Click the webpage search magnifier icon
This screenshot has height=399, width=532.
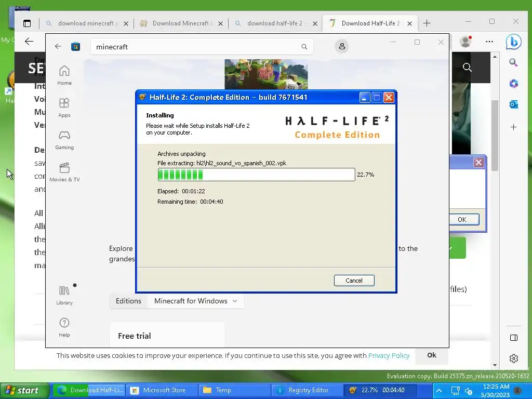click(467, 68)
